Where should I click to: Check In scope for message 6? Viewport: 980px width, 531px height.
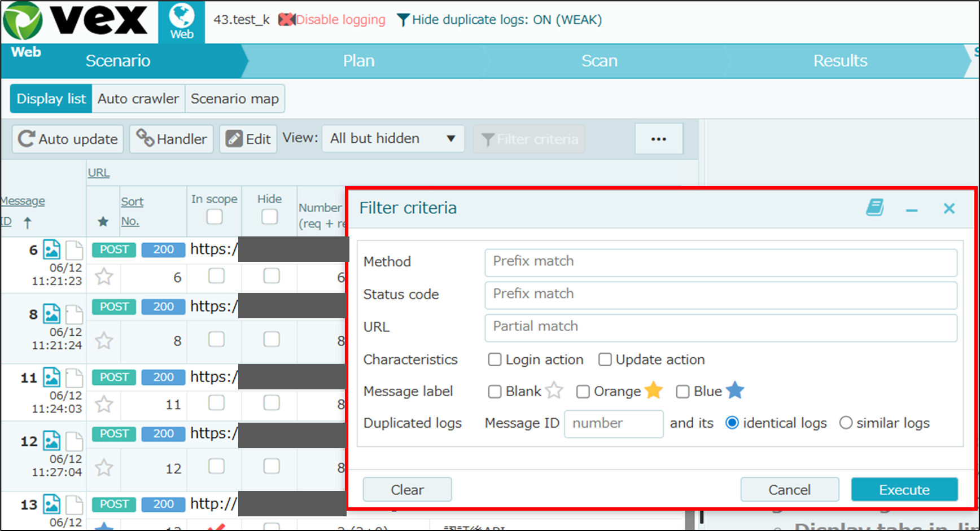[x=216, y=276]
